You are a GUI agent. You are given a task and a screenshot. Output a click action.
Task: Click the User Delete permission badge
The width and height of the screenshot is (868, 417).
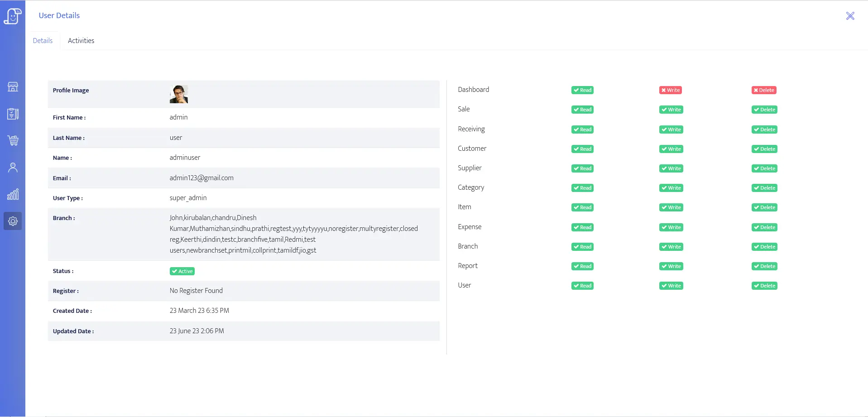coord(764,286)
